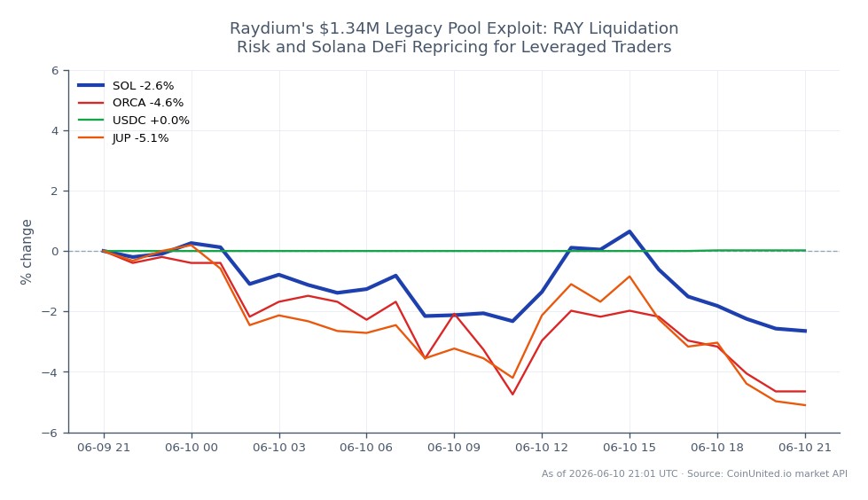Click the y-axis tick label 4
868x500 pixels.
click(55, 130)
